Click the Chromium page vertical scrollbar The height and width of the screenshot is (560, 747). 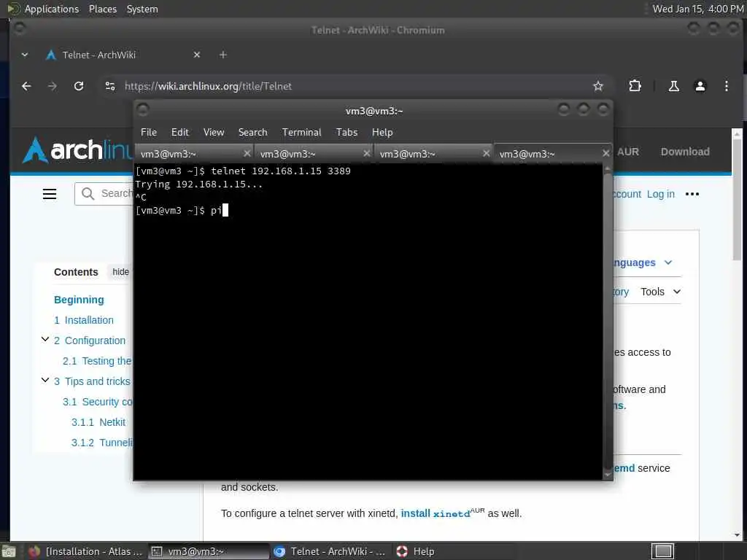pos(737,200)
